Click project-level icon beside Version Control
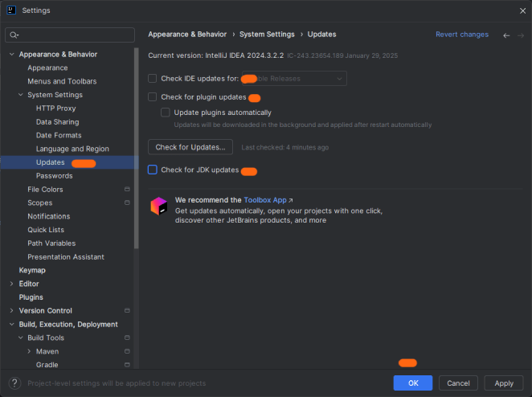This screenshot has height=397, width=532. coord(127,311)
